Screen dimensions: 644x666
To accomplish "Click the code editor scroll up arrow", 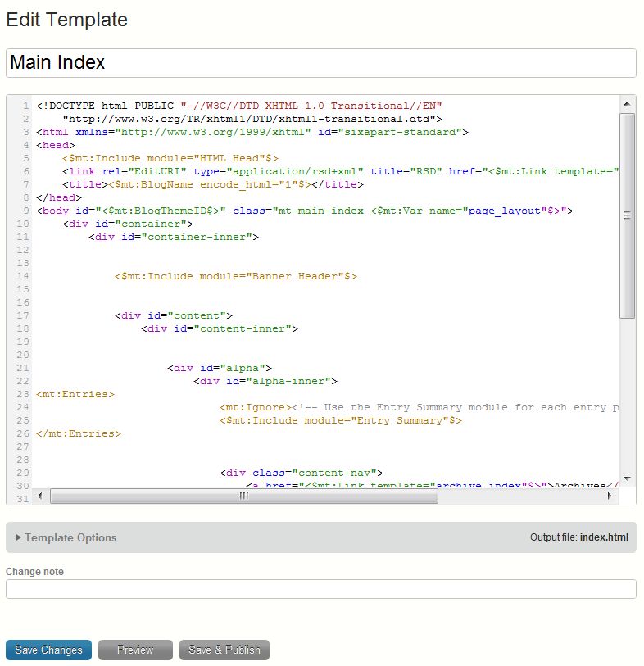I will [x=627, y=104].
